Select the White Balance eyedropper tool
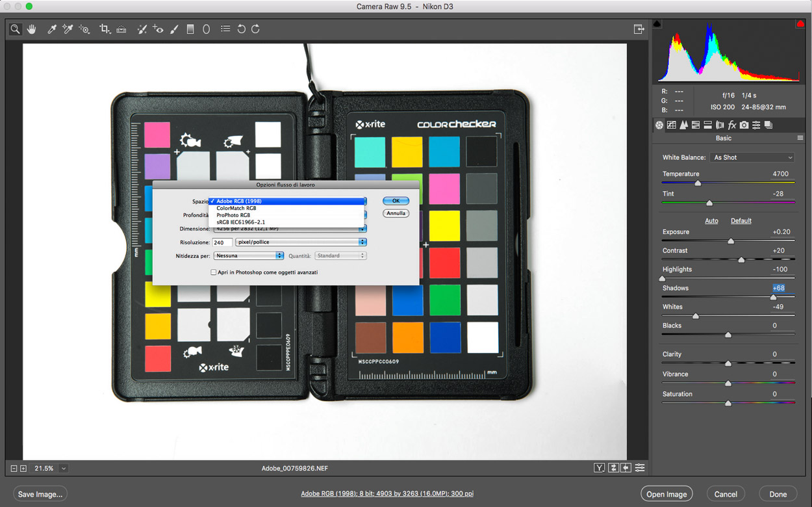812x507 pixels. coord(52,29)
